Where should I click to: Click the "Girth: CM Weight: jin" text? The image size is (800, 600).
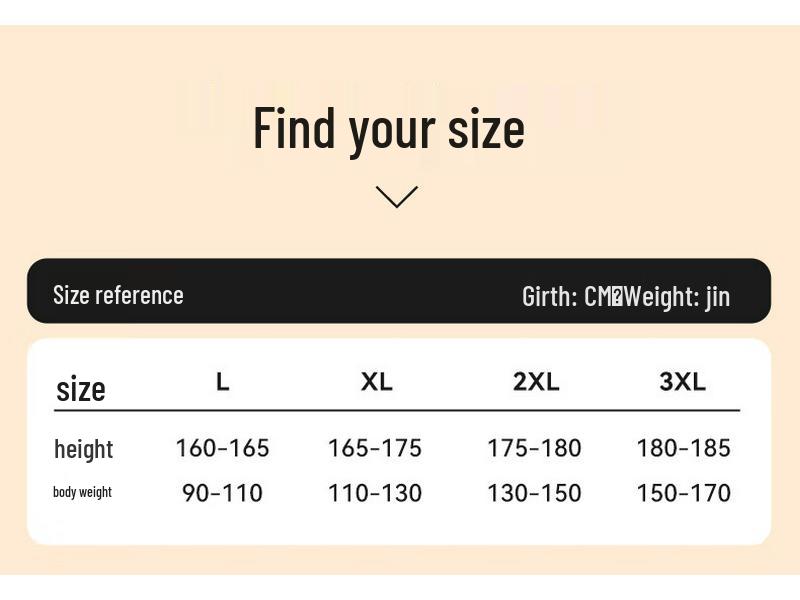click(625, 296)
